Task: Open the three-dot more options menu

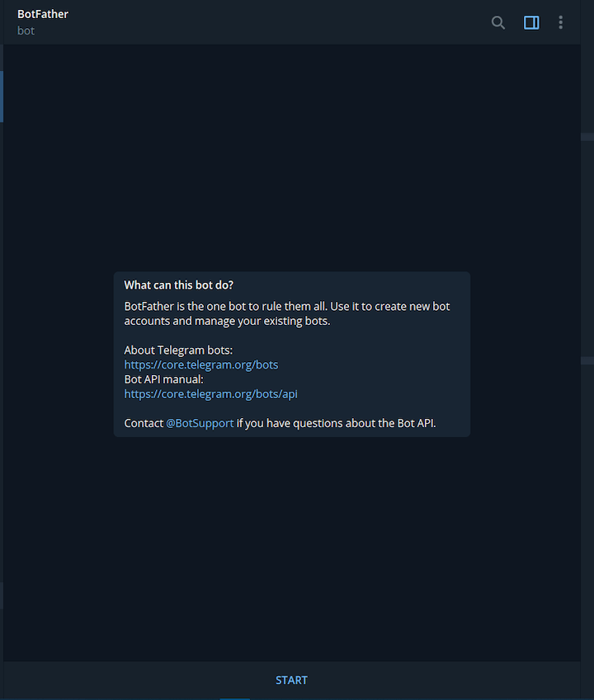Action: pyautogui.click(x=560, y=22)
